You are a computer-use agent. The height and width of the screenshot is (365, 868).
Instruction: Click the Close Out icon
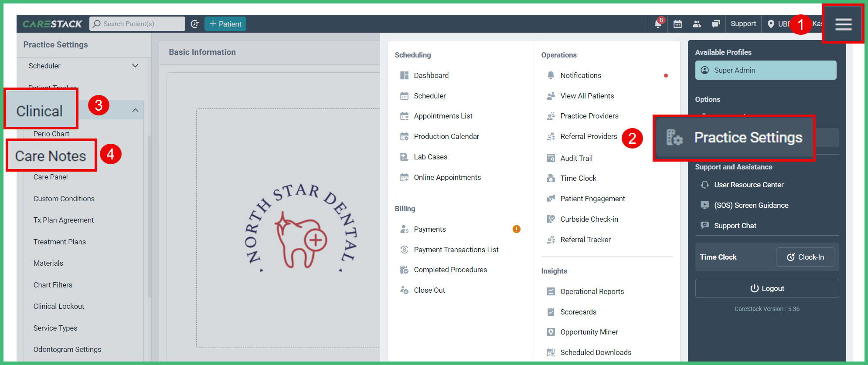405,290
